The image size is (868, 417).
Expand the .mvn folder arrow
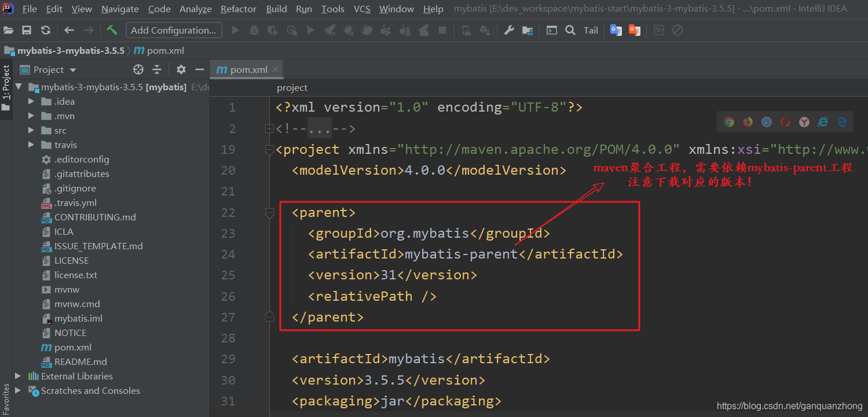coord(31,116)
